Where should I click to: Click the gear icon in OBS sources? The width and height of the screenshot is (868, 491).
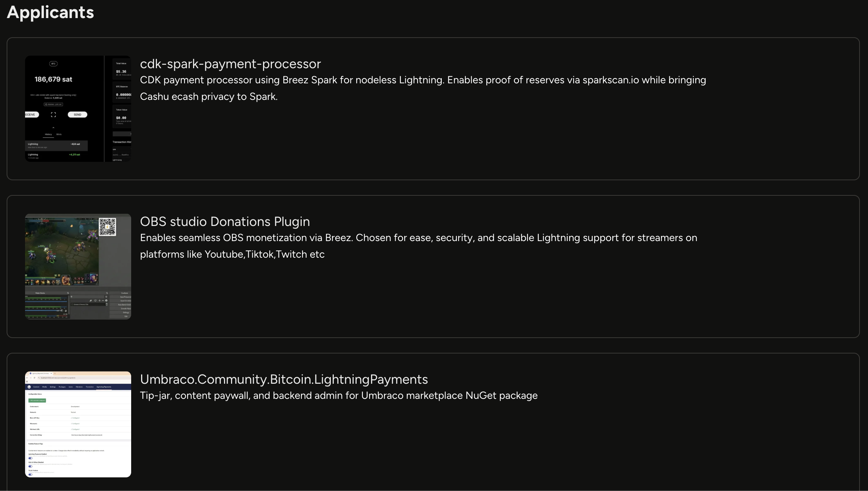coord(106,300)
